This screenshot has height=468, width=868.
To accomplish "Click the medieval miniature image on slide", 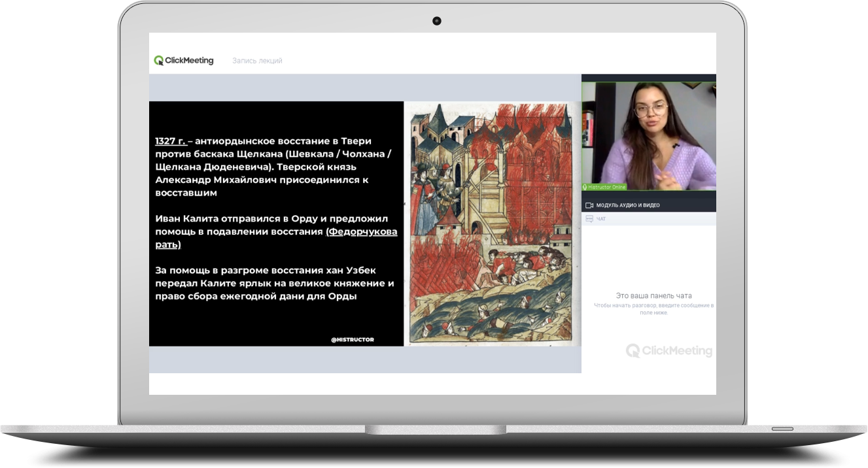I will pyautogui.click(x=491, y=224).
